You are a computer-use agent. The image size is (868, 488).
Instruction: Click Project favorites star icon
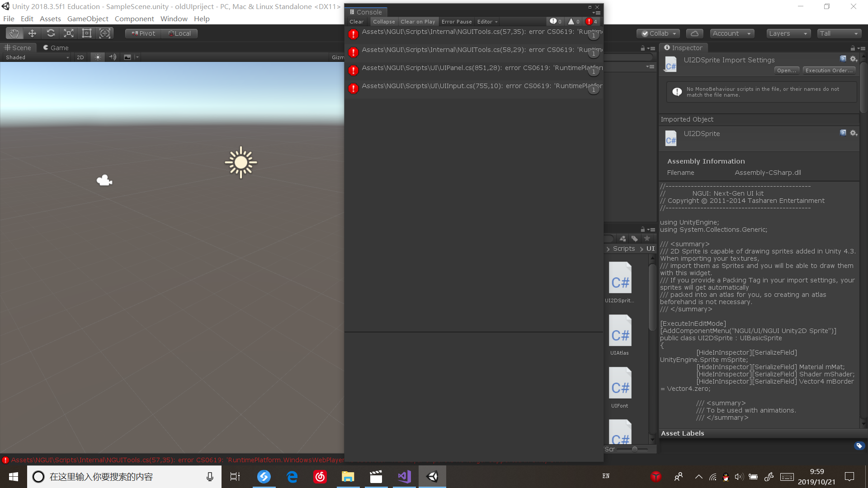[x=647, y=238]
